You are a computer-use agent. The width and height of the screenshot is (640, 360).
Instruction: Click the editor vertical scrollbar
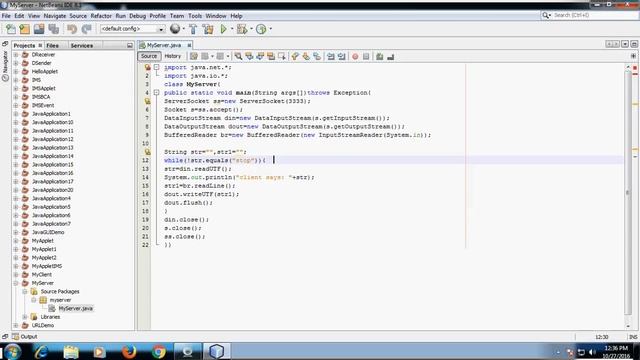tap(628, 192)
